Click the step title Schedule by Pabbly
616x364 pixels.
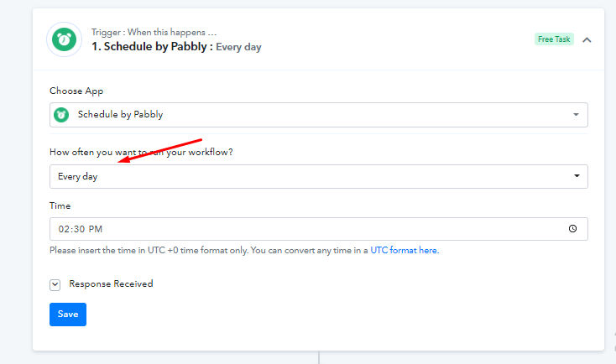(149, 47)
